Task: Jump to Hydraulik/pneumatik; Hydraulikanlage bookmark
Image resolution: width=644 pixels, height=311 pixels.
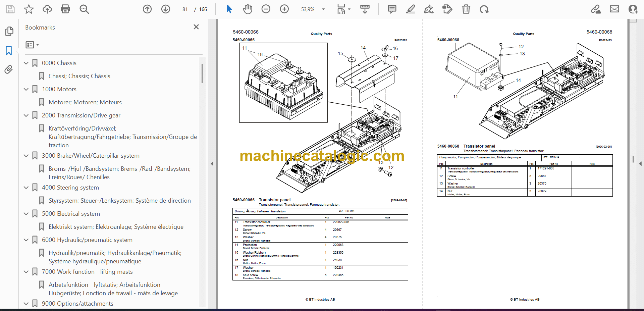Action: point(115,257)
